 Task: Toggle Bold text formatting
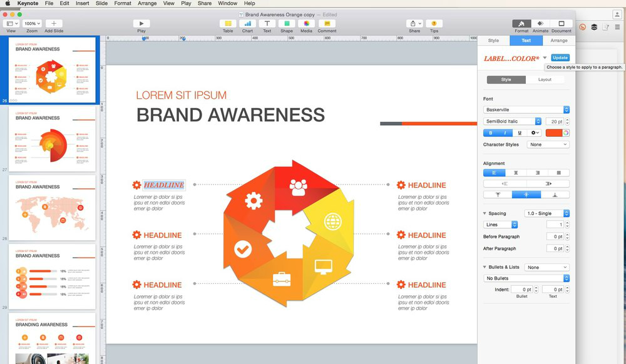490,133
